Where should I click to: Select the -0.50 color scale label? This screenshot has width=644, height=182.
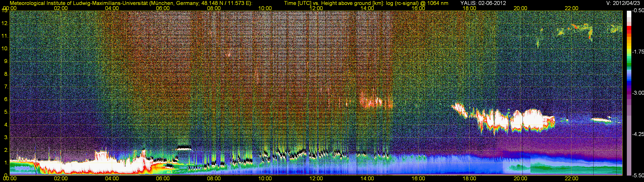(638, 11)
